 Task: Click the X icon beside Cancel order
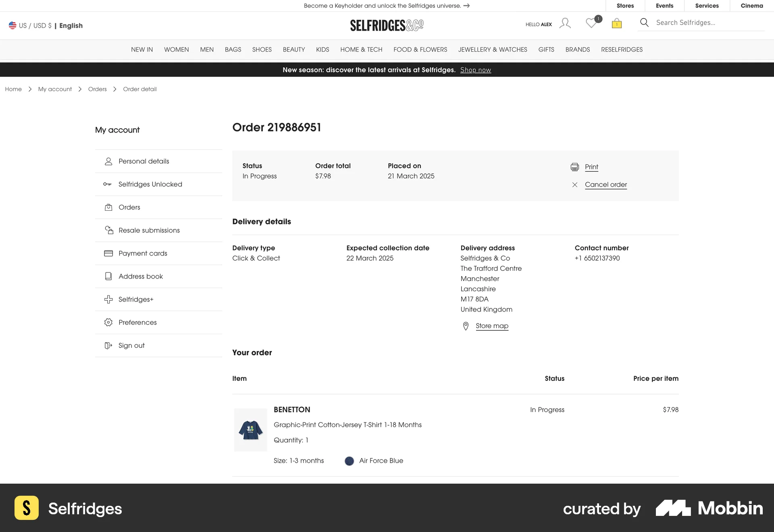[x=574, y=185]
